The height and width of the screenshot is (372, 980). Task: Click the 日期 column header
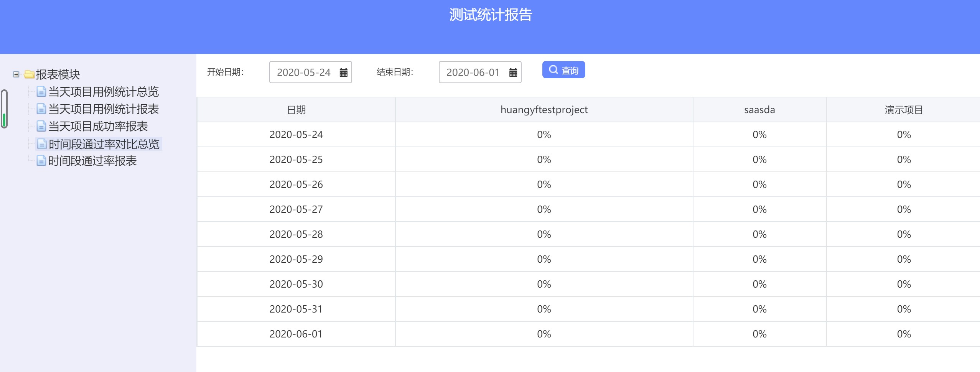pyautogui.click(x=296, y=110)
